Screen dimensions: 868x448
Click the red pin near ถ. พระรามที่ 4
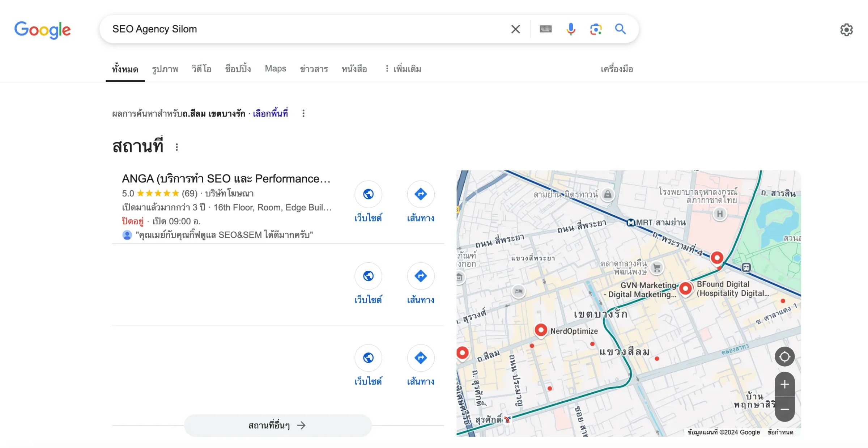click(x=717, y=258)
